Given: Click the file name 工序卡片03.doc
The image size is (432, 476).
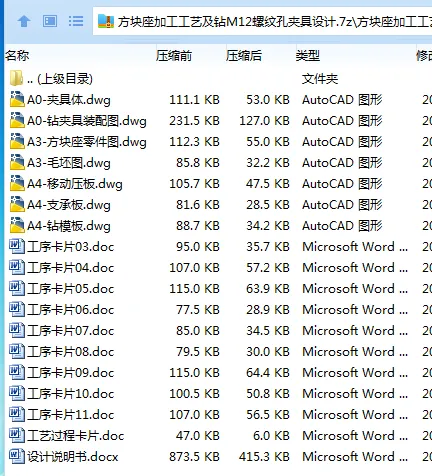Looking at the screenshot, I should pyautogui.click(x=71, y=247).
